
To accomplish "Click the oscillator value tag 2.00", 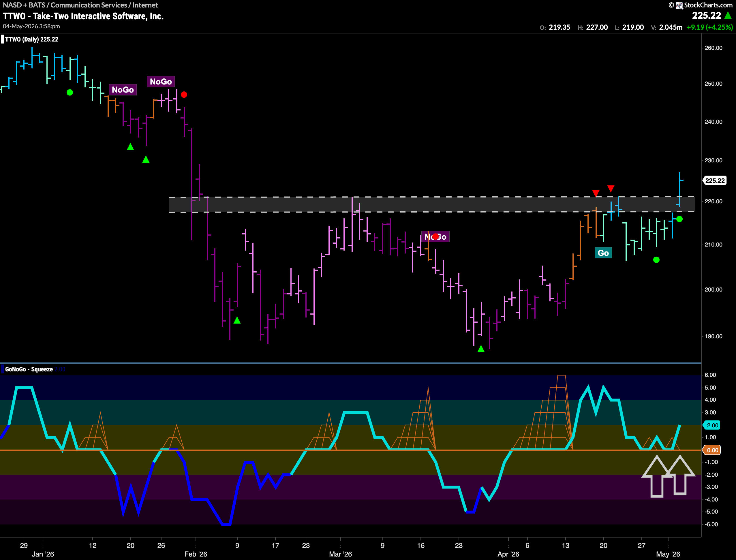I will pos(712,425).
